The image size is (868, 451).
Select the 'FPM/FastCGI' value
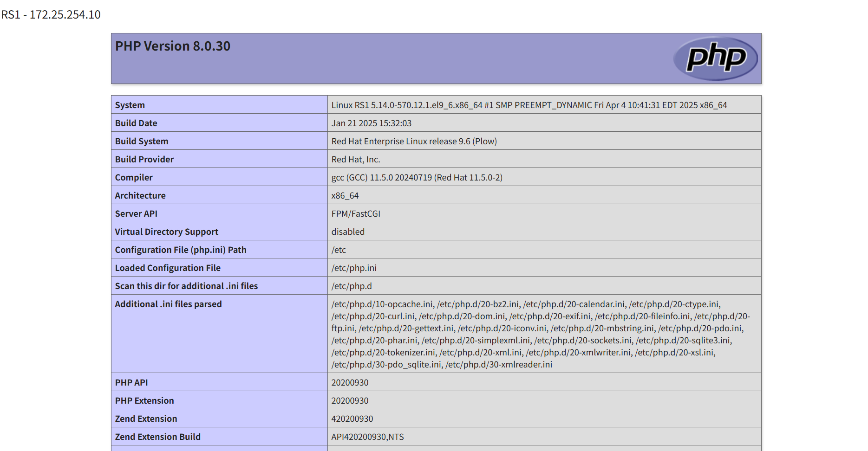coord(356,214)
